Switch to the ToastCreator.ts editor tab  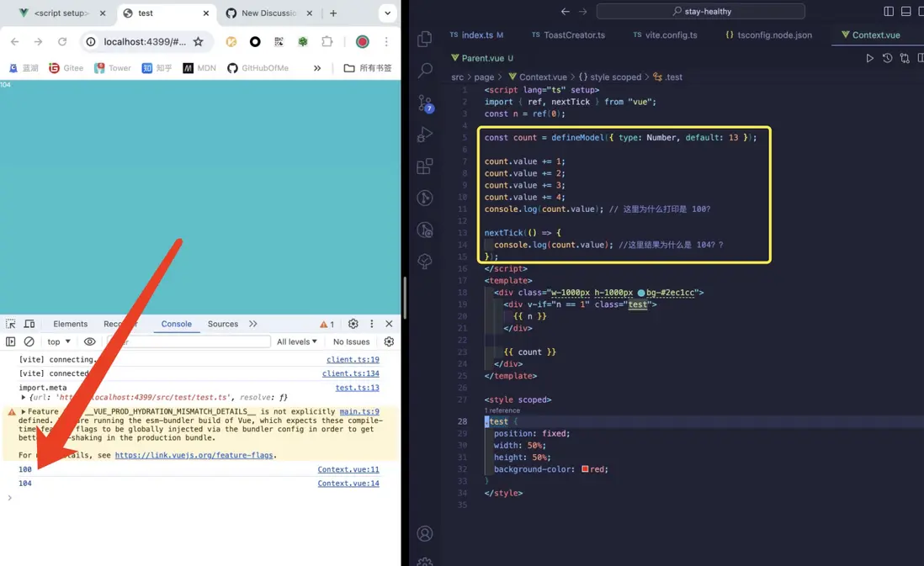[x=569, y=34]
